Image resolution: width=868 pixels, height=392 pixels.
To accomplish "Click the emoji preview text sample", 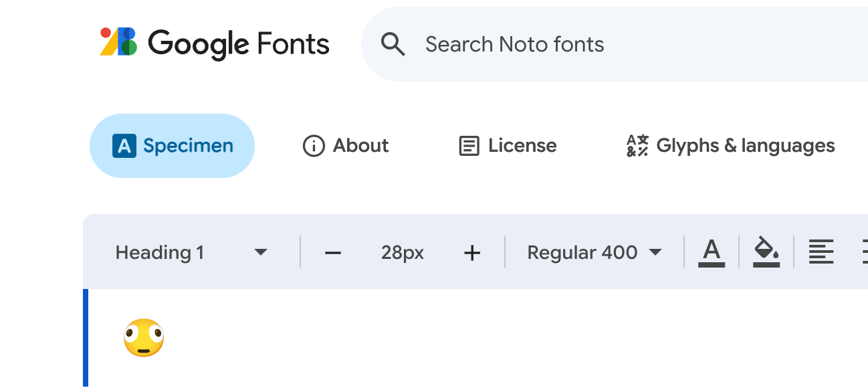I will point(144,338).
